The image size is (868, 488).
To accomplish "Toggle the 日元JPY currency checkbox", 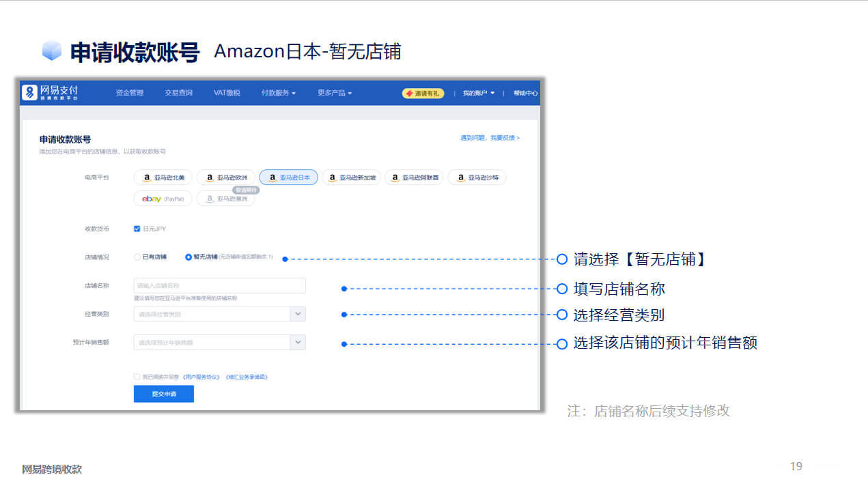I will tap(137, 229).
